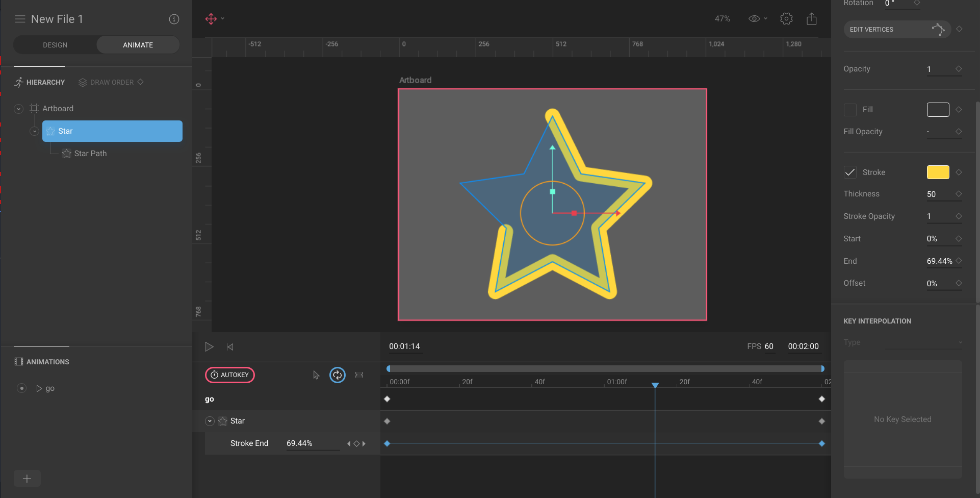This screenshot has height=498, width=980.
Task: Select the translate tool icon
Action: point(211,19)
